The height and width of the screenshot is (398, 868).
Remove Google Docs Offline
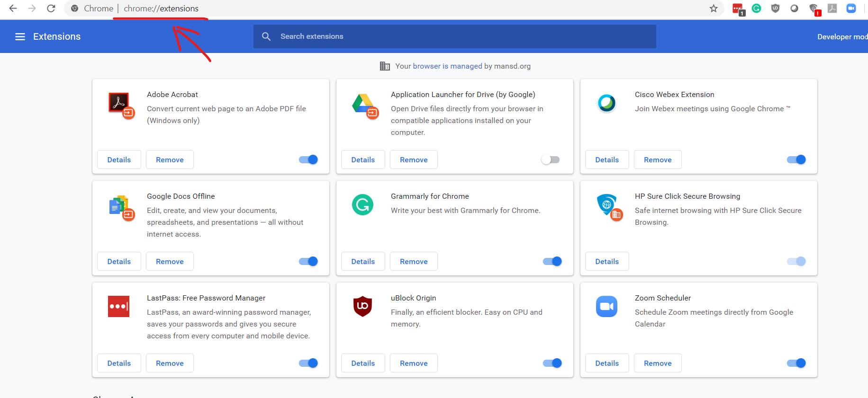[x=170, y=261]
